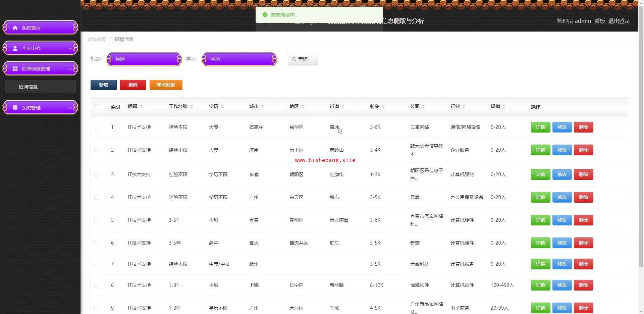Click the vertical page scrollbar
Image resolution: width=644 pixels, height=314 pixels.
(x=641, y=134)
